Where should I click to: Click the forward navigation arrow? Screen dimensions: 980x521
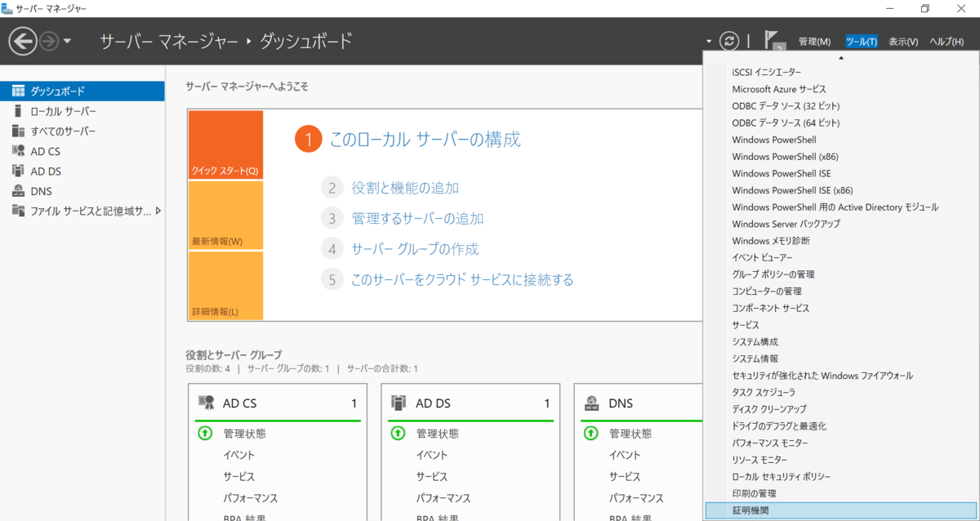coord(49,41)
